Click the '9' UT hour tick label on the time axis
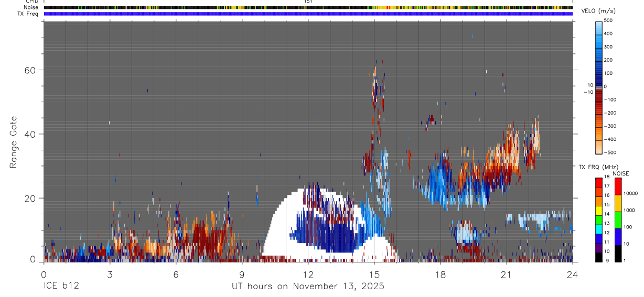Screen dimensions: 644x297 [242, 274]
